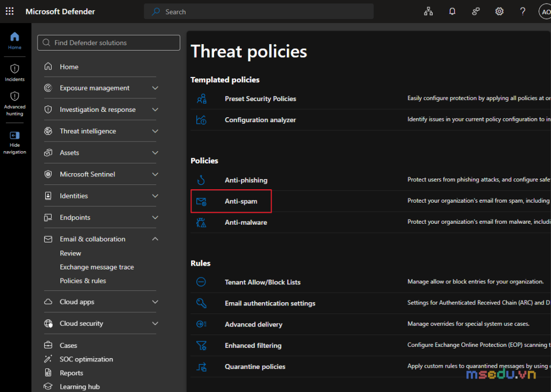Open Tenant Allow/Block Lists link
551x392 pixels.
tap(263, 282)
